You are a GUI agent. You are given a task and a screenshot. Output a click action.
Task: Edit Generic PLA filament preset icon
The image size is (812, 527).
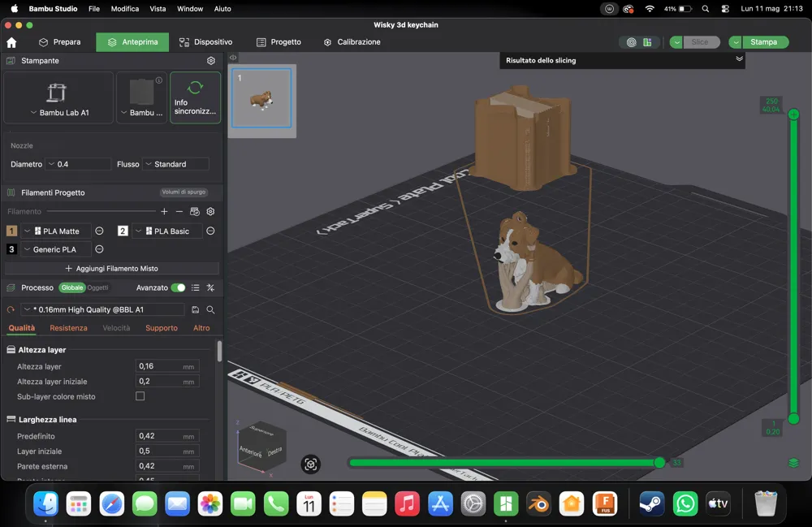coord(99,249)
